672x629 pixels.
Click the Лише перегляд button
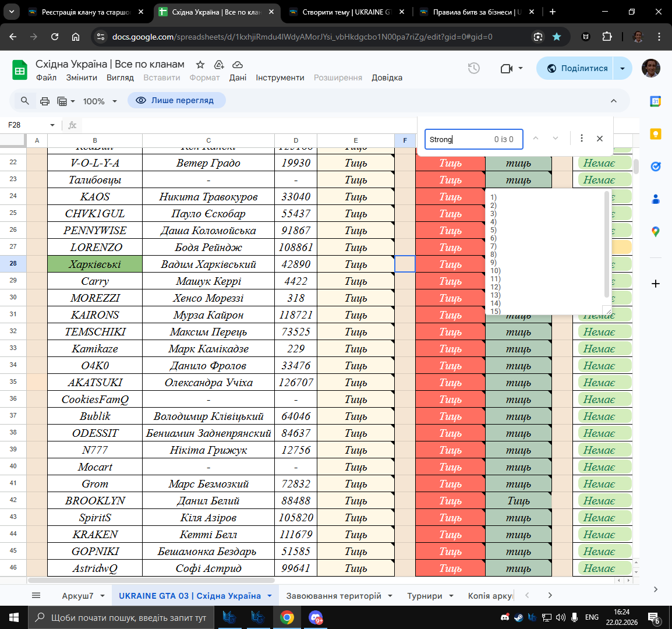pyautogui.click(x=176, y=100)
